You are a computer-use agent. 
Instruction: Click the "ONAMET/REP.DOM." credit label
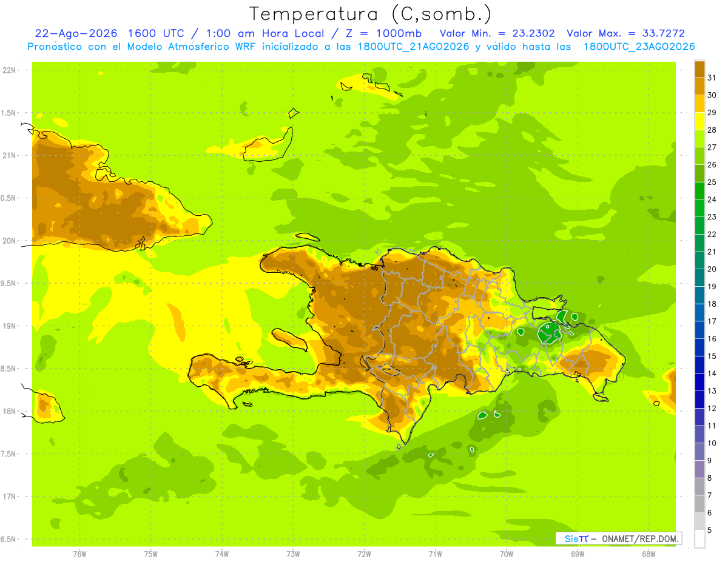[x=639, y=538]
